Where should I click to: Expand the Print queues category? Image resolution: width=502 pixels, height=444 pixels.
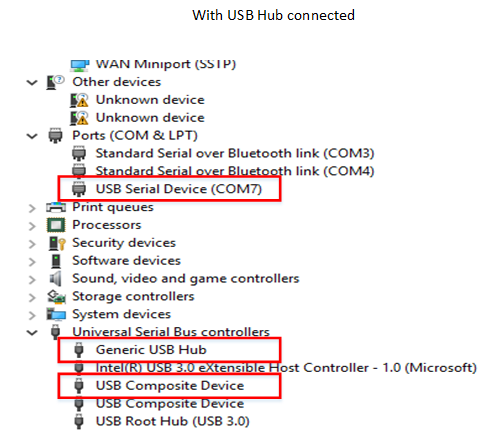tap(32, 208)
